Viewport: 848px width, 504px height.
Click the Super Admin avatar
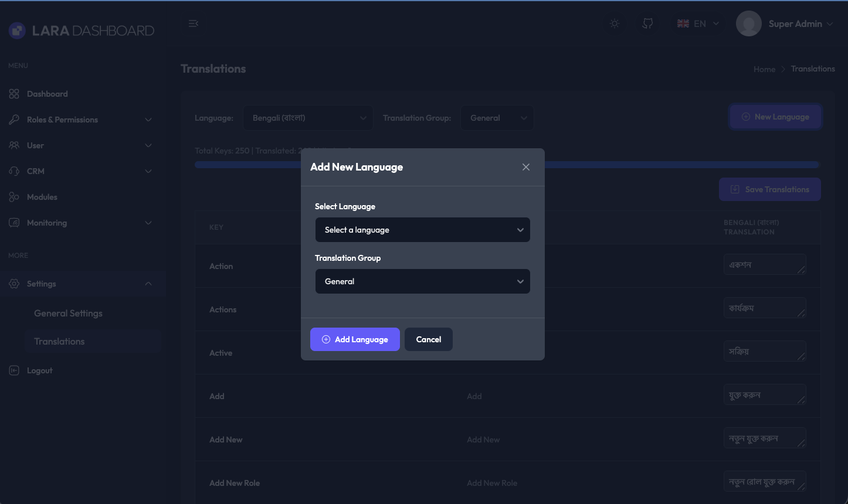pyautogui.click(x=748, y=24)
